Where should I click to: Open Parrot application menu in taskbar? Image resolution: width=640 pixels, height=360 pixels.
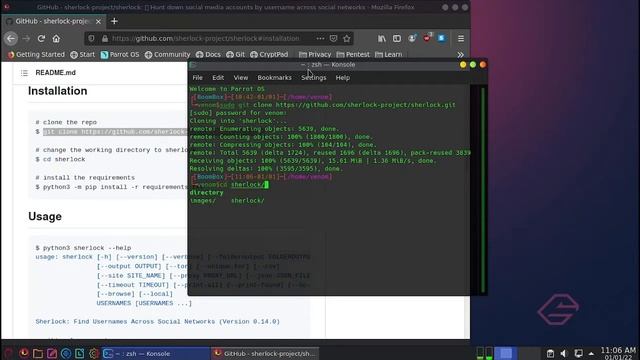pyautogui.click(x=9, y=353)
